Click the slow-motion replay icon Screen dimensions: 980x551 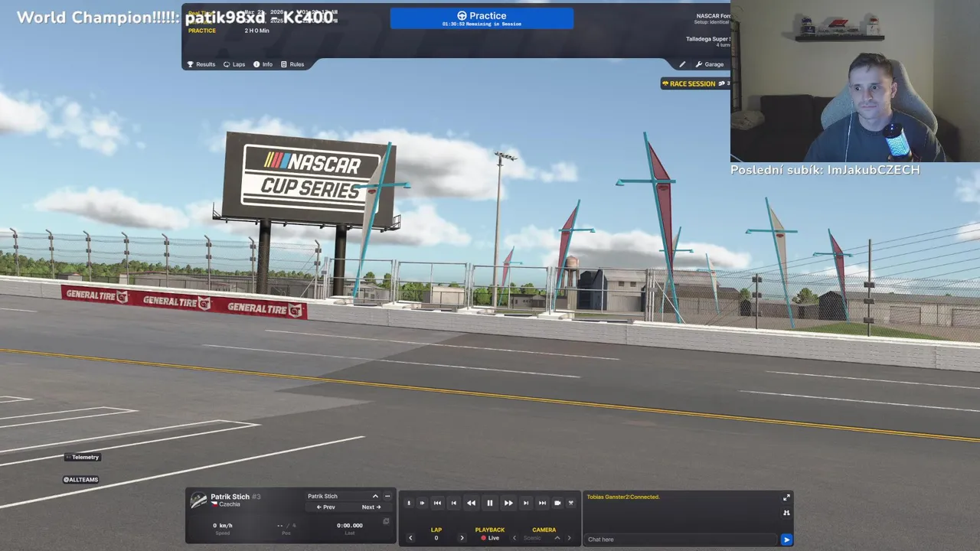409,503
